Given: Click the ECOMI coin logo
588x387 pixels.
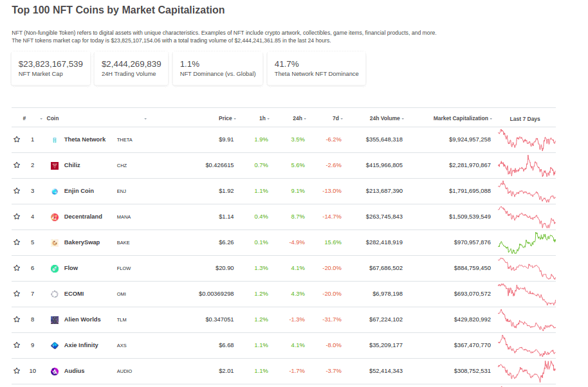Looking at the screenshot, I should tap(55, 294).
